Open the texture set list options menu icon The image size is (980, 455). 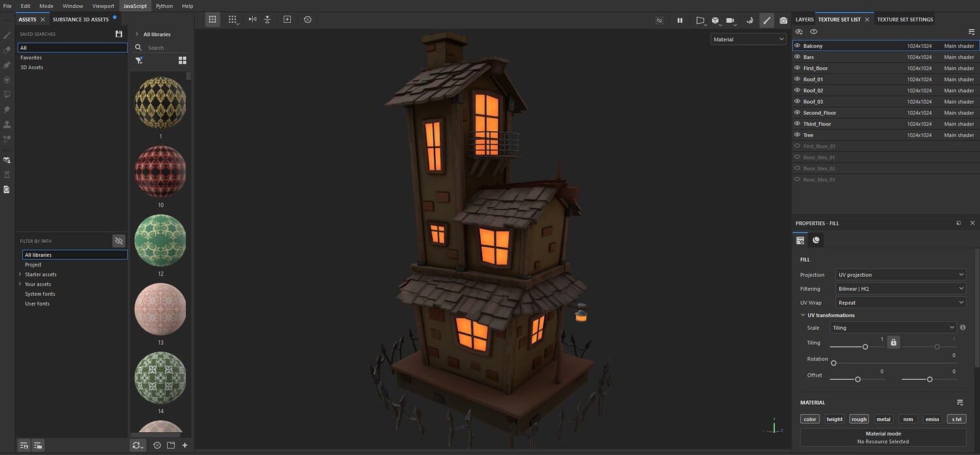tap(972, 32)
